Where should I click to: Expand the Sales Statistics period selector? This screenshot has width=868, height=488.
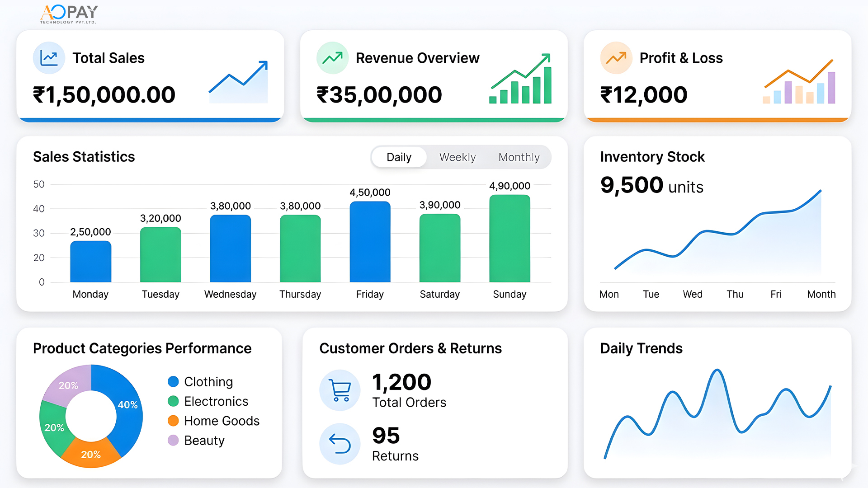click(x=461, y=157)
